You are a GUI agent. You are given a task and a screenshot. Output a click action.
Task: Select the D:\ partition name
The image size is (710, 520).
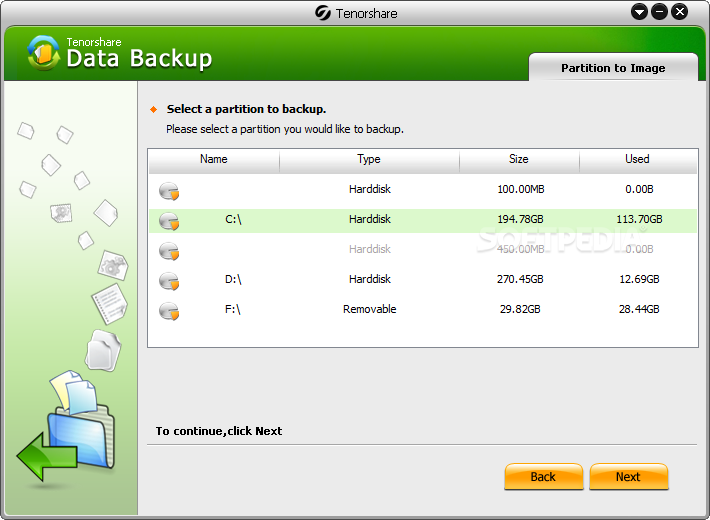233,279
